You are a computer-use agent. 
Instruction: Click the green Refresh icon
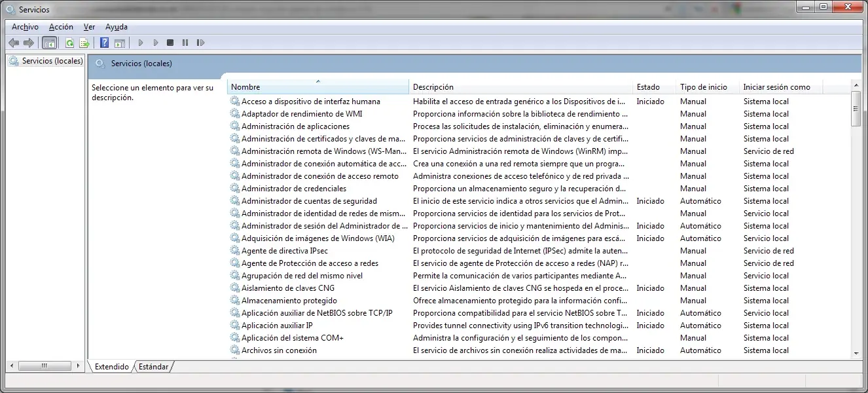tap(69, 43)
